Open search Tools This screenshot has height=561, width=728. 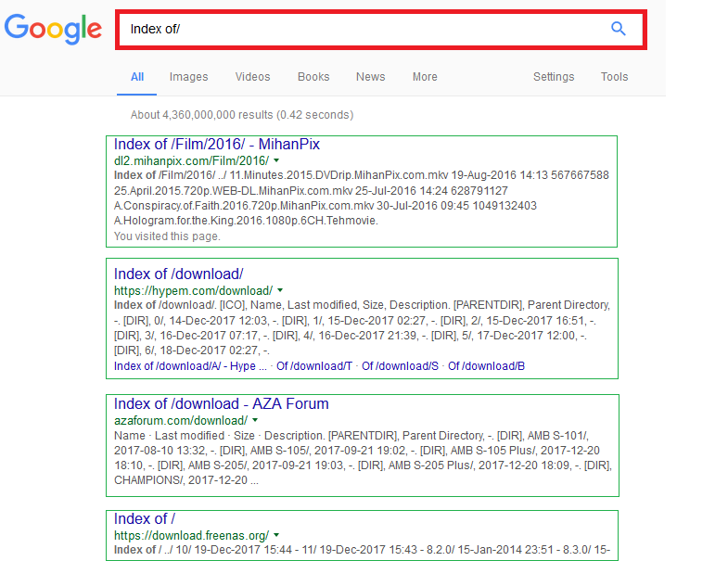(614, 77)
